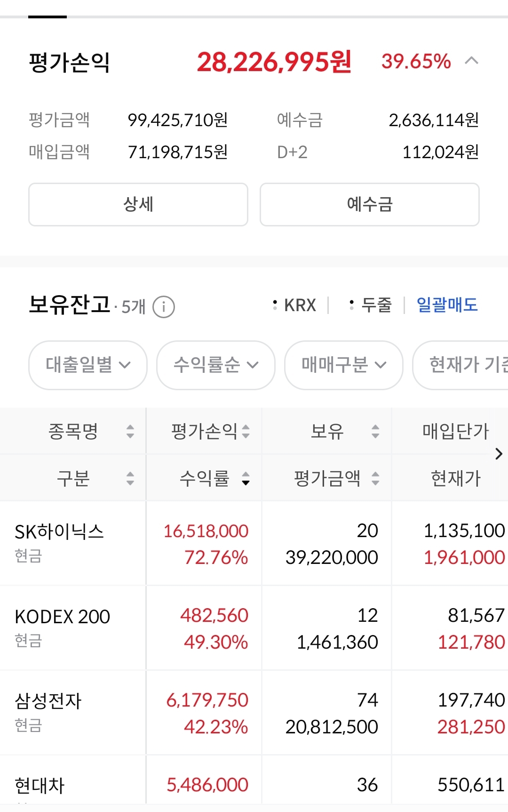Tap SK하이닉스 current price 1,961,000
Image resolution: width=508 pixels, height=812 pixels.
pyautogui.click(x=464, y=557)
